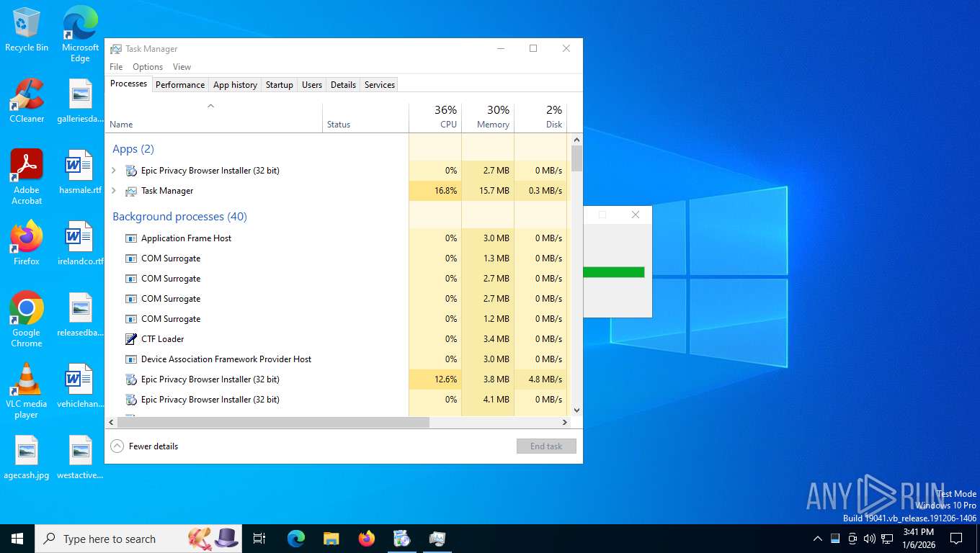The height and width of the screenshot is (553, 980).
Task: Open Firefox from the taskbar
Action: pyautogui.click(x=367, y=539)
